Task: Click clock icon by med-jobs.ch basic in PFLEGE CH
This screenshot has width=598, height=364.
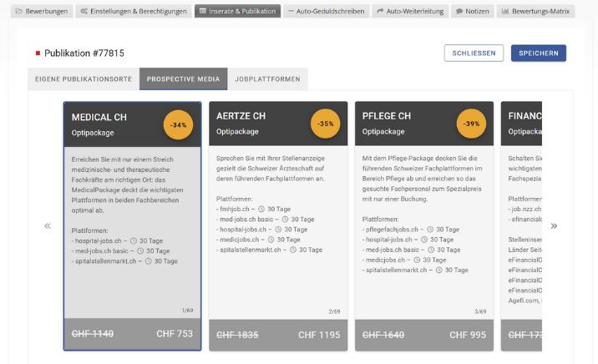Action: 431,250
